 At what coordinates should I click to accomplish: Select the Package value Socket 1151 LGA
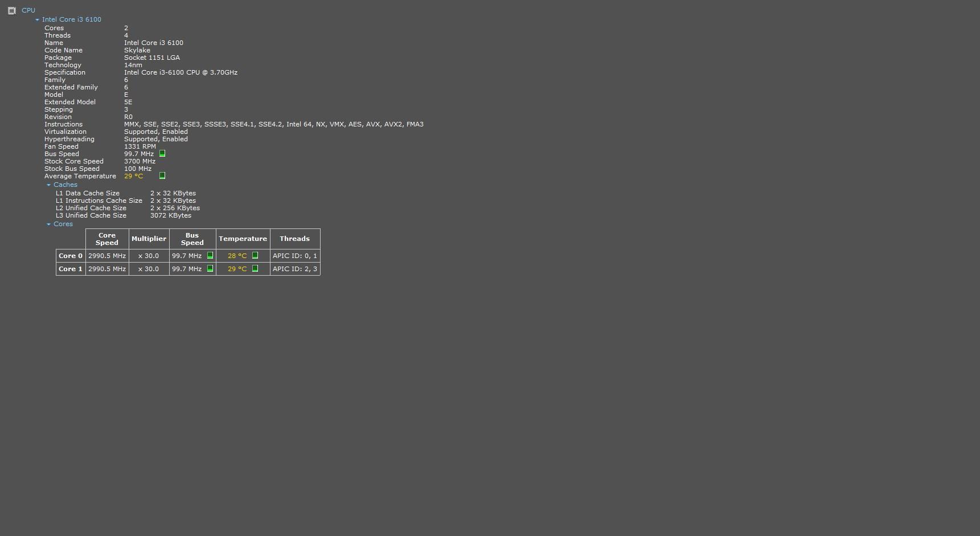[152, 58]
